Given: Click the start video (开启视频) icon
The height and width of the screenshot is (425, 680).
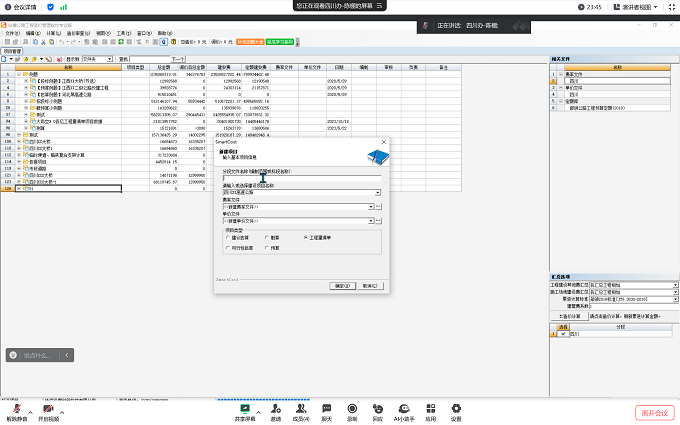Looking at the screenshot, I should [48, 409].
